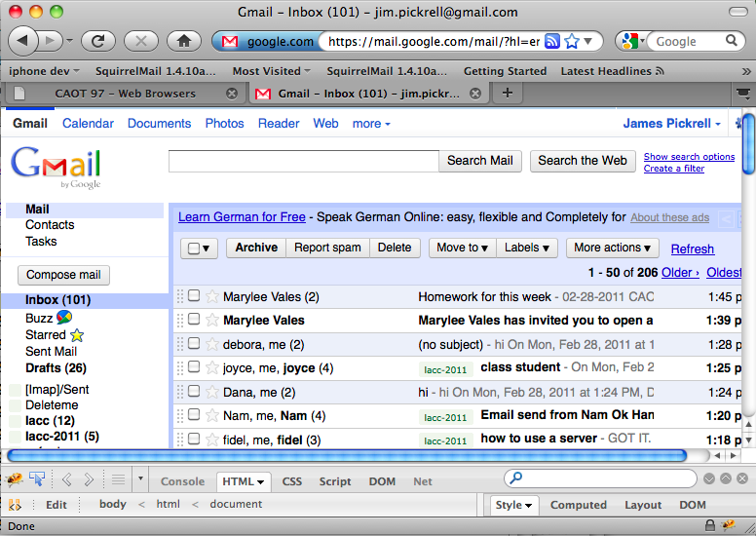Check the Nam, me, Nam (4) checkbox
This screenshot has width=756, height=536.
pos(194,414)
